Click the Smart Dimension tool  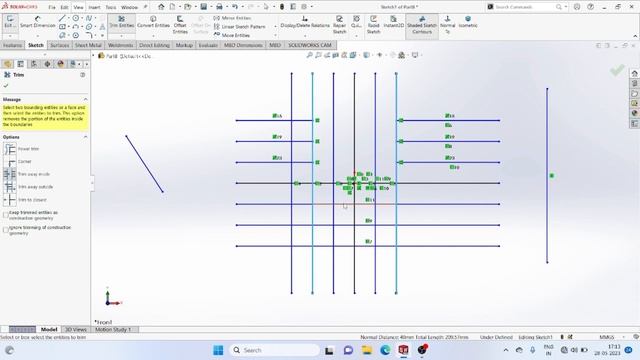click(x=38, y=22)
